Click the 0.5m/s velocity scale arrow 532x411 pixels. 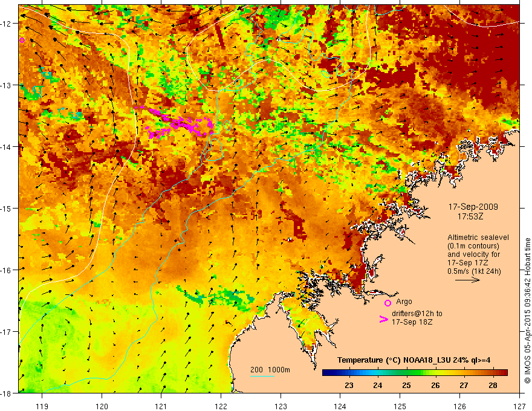click(467, 280)
